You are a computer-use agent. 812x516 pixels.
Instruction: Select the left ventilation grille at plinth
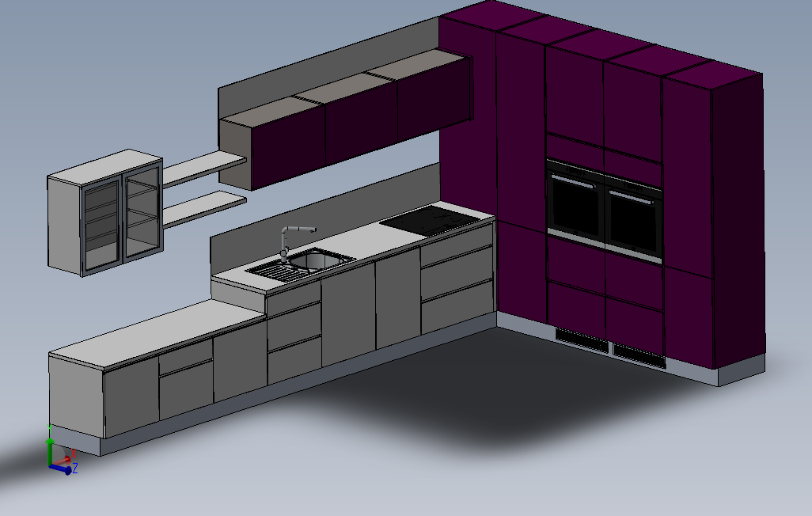click(x=582, y=340)
